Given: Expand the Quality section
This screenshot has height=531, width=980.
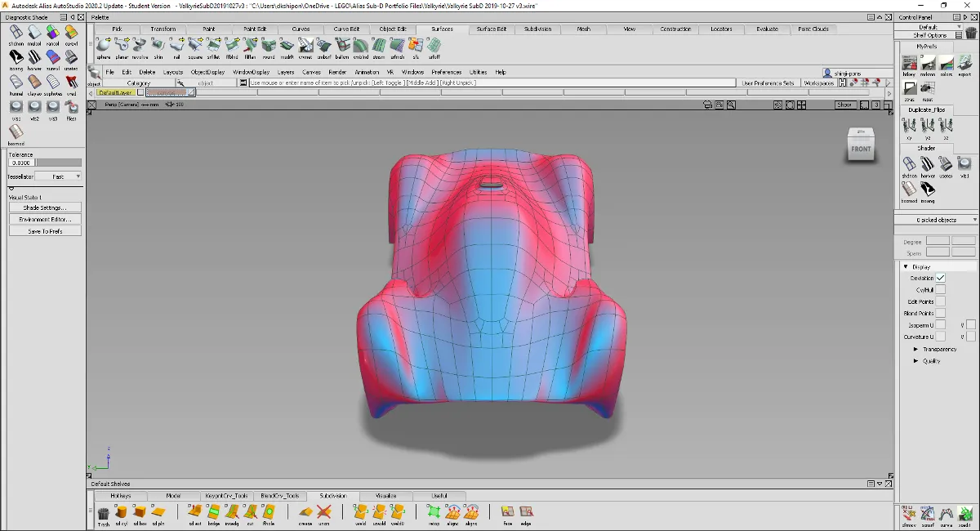Looking at the screenshot, I should point(915,360).
